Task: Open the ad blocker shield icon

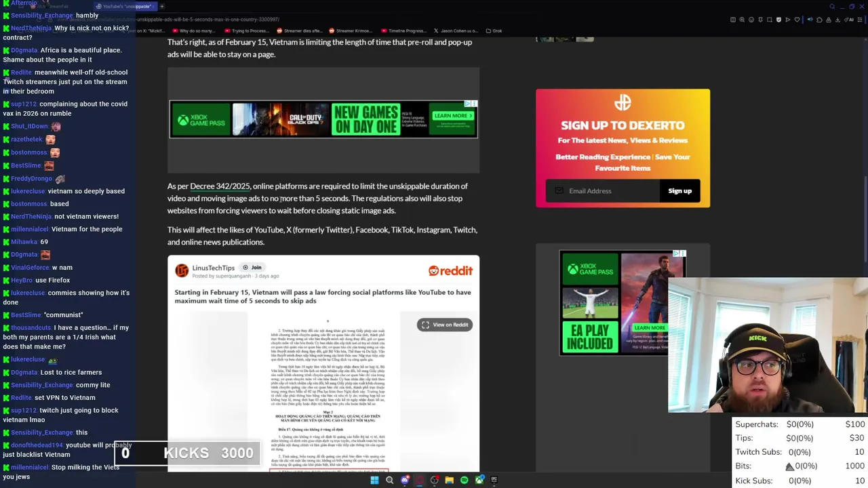Action: coord(778,20)
